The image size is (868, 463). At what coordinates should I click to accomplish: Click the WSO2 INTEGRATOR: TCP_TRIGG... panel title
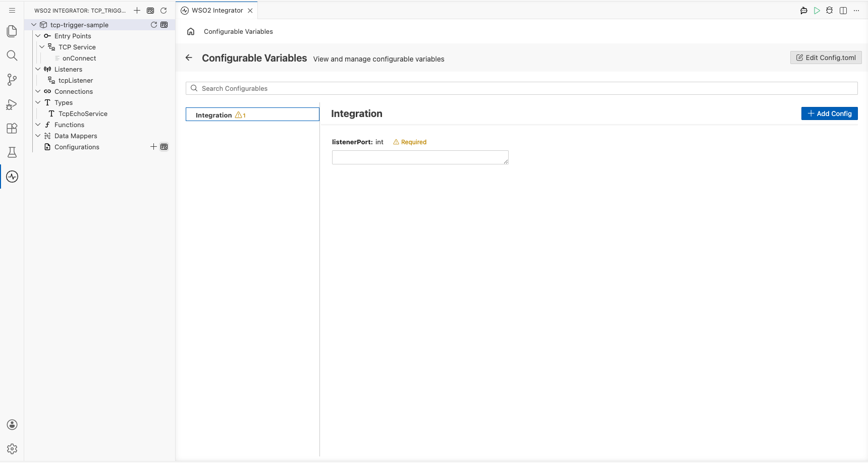pyautogui.click(x=80, y=10)
